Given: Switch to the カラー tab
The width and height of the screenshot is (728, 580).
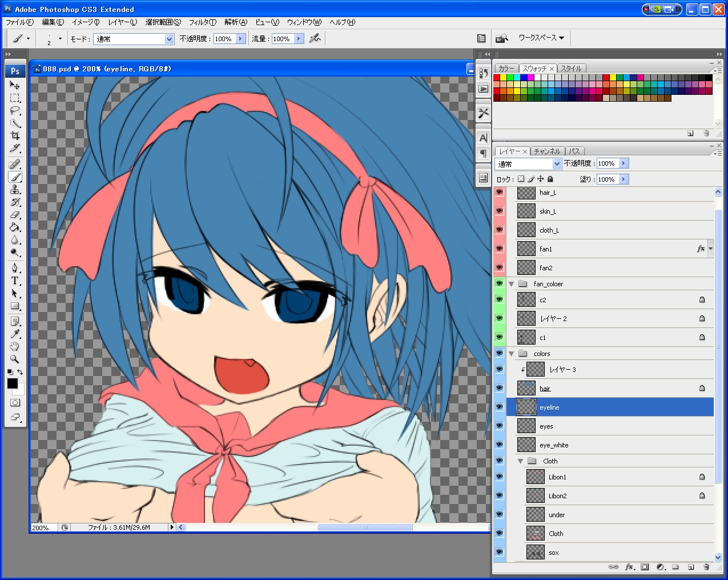Looking at the screenshot, I should [x=506, y=69].
